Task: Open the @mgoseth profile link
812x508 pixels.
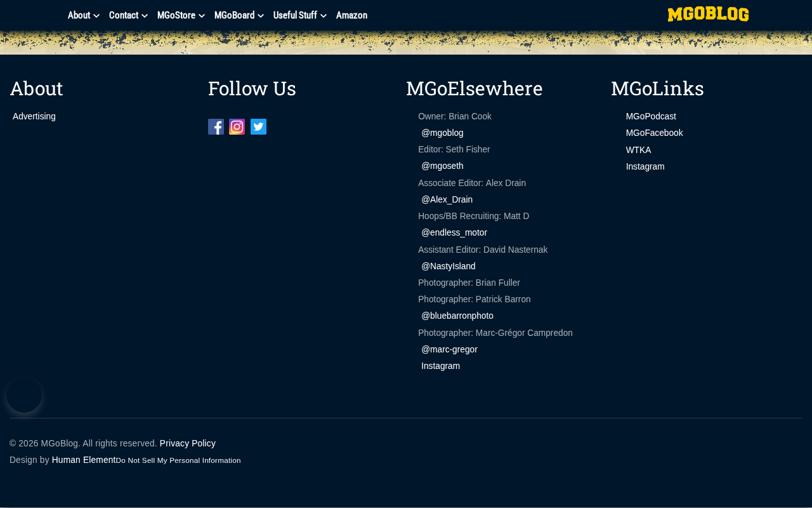Action: click(442, 166)
